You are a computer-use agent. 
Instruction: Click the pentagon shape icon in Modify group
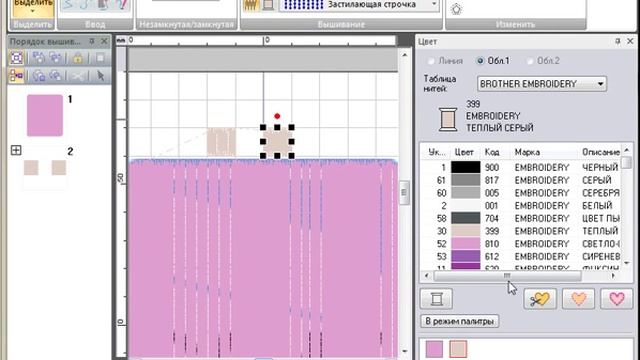point(456,9)
